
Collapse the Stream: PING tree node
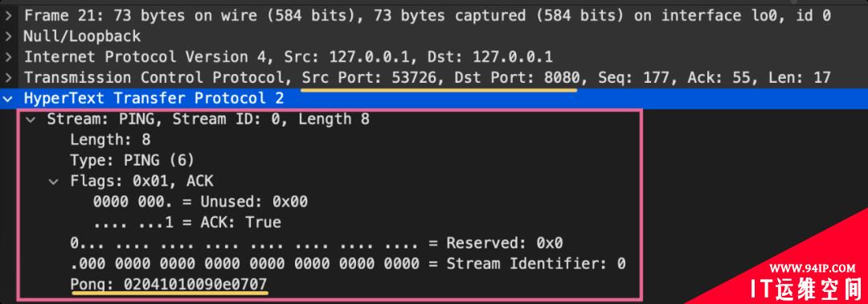[31, 119]
